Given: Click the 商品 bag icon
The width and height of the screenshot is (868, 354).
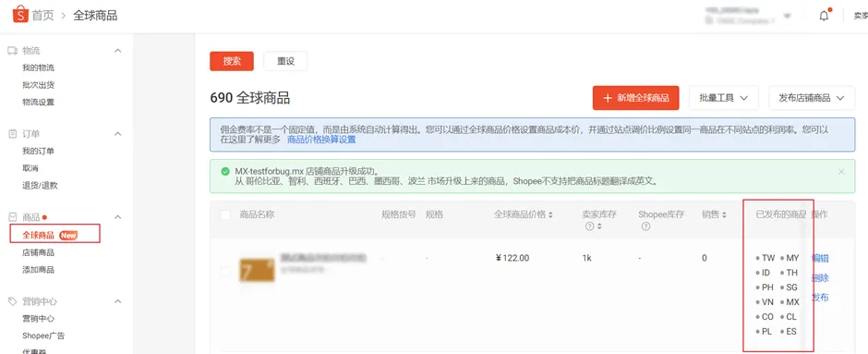Looking at the screenshot, I should click(x=13, y=217).
